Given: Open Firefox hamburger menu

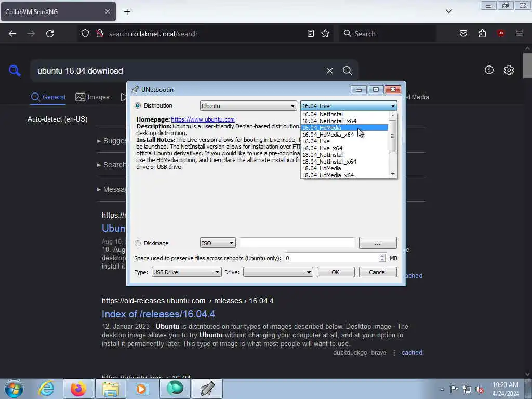Looking at the screenshot, I should pos(520,33).
